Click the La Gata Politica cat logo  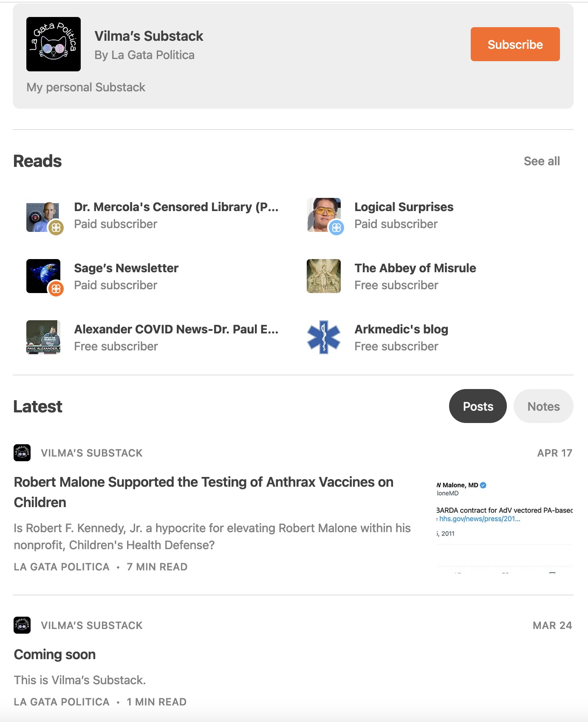[54, 44]
